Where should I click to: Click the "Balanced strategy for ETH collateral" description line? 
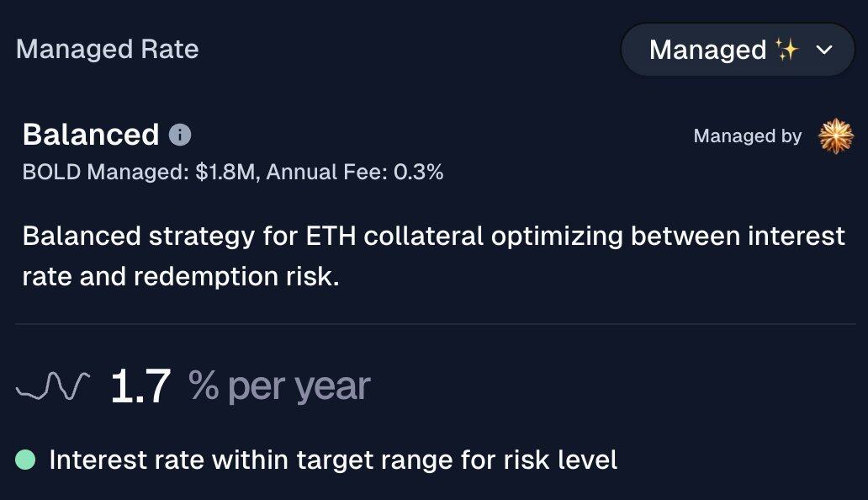tap(253, 237)
